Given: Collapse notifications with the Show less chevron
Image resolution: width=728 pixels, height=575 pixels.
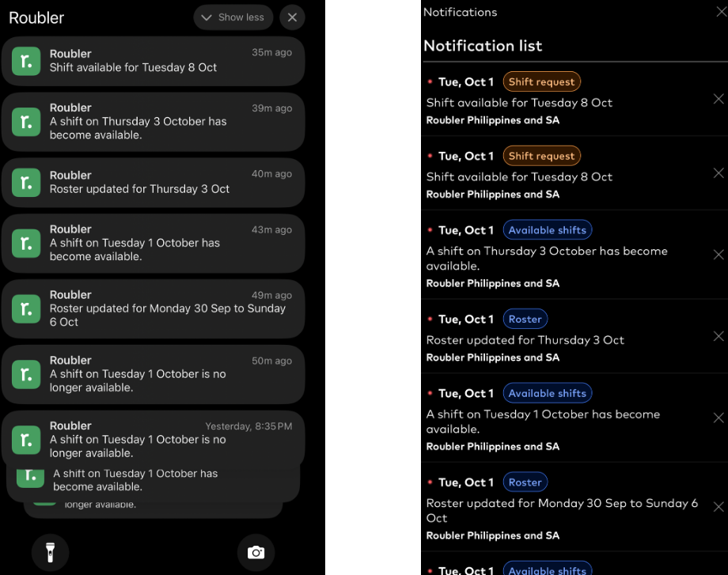Looking at the screenshot, I should coord(233,17).
